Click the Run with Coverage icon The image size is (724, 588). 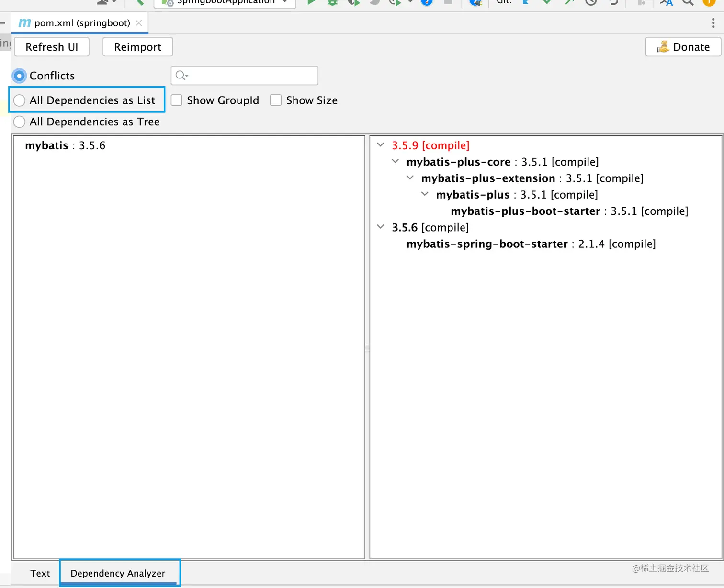tap(353, 2)
